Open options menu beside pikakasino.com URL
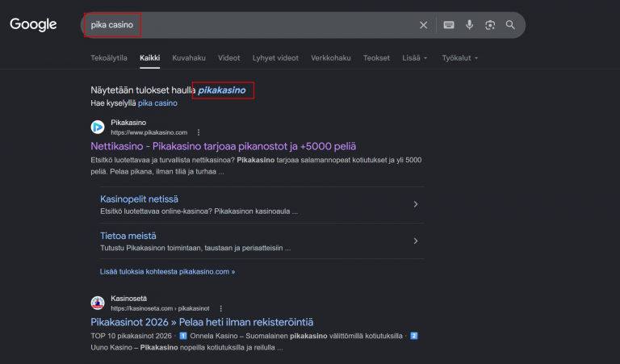 [199, 132]
